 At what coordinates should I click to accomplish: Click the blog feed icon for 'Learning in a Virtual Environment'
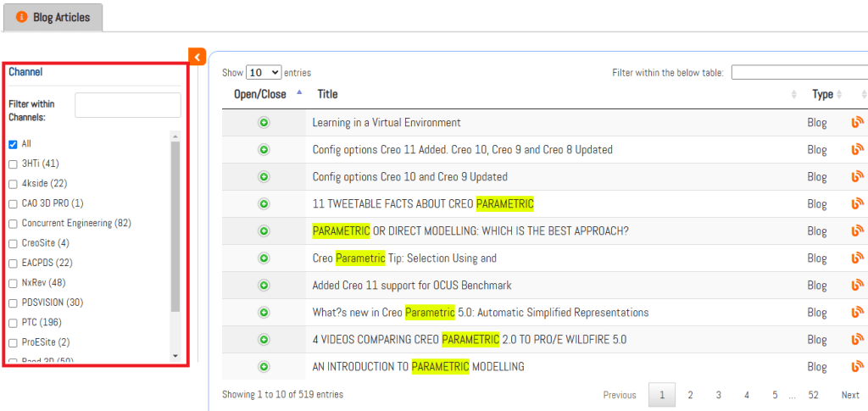click(x=857, y=123)
